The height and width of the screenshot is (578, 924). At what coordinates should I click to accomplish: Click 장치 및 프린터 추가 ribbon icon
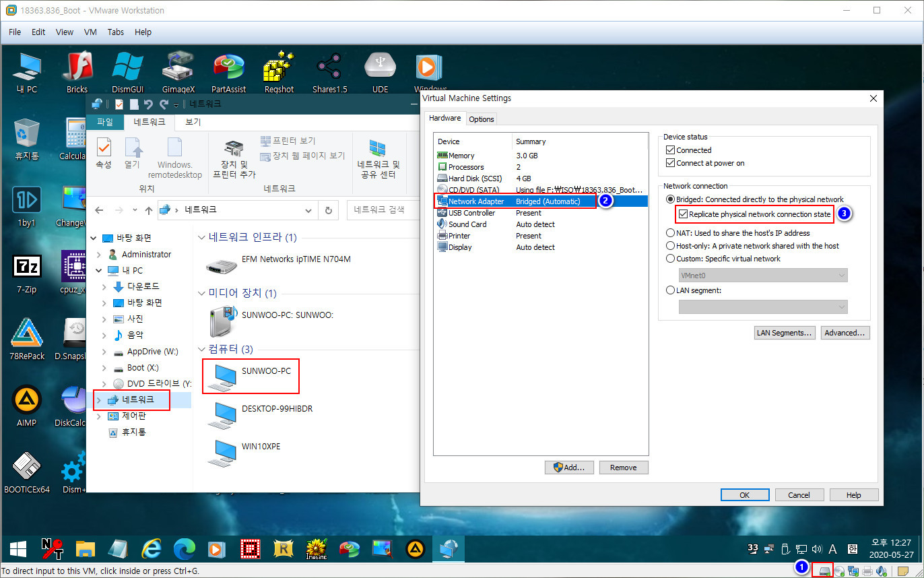(234, 158)
